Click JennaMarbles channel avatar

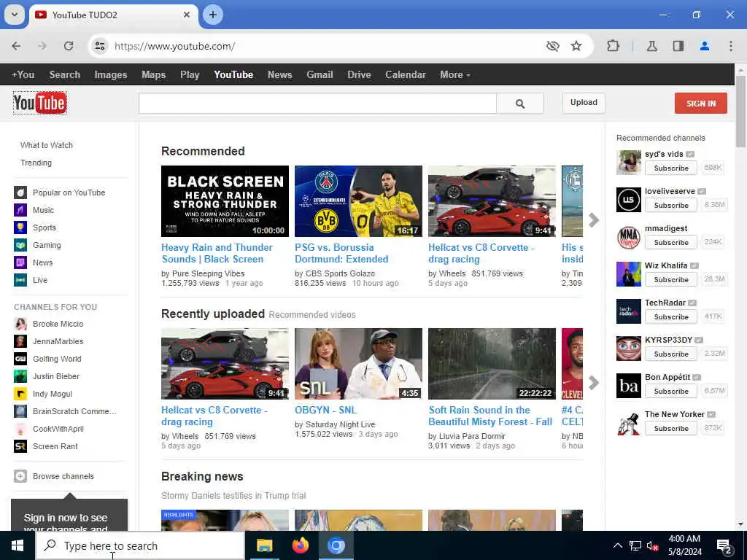click(20, 341)
